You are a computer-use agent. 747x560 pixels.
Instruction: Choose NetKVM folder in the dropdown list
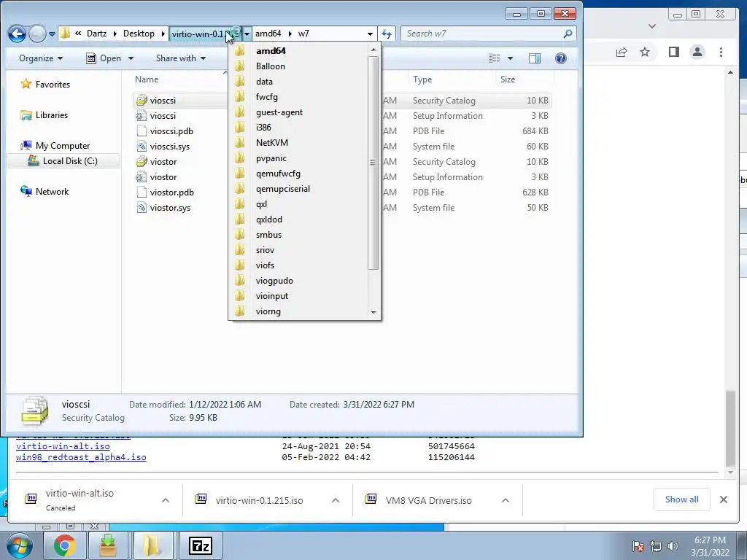tap(298, 143)
